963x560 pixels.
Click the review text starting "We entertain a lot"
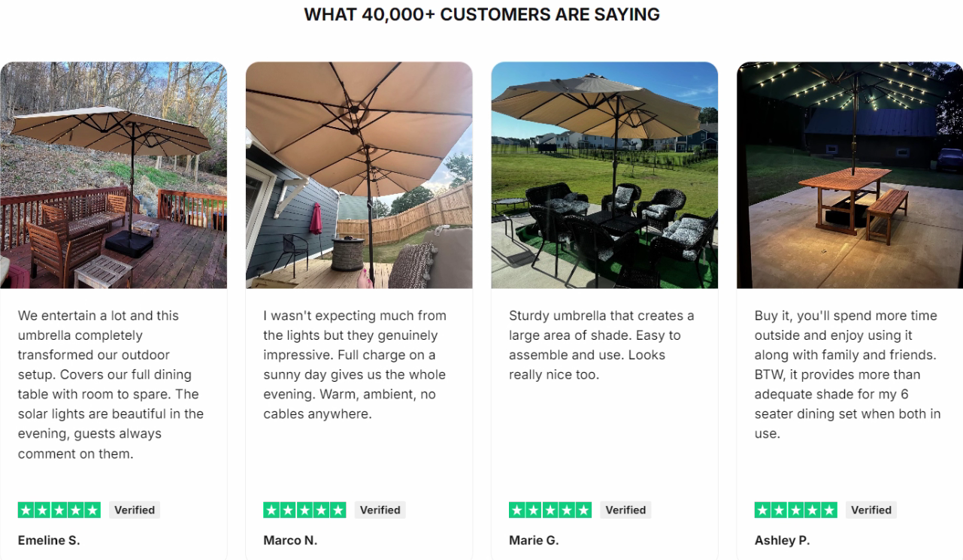coord(111,384)
